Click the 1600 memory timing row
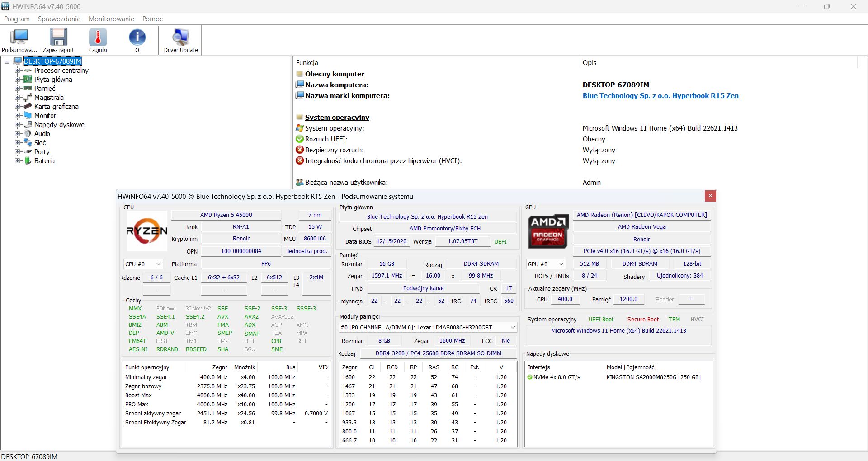Image resolution: width=868 pixels, height=461 pixels. point(428,377)
